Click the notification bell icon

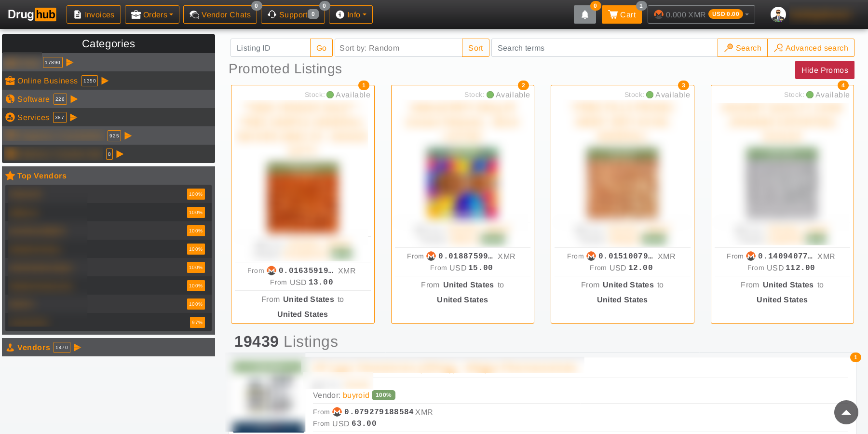584,15
